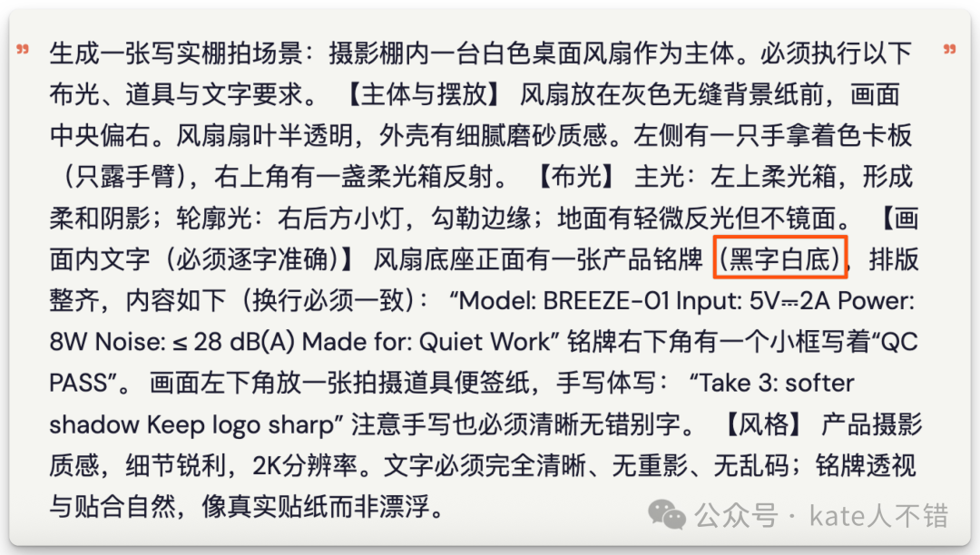Click the WeChat logo in the watermark

point(667,515)
